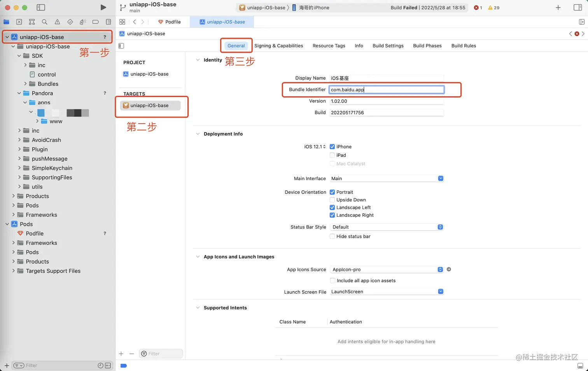Screen dimensions: 588x371
Task: Change the iOS 12.1 deployment version
Action: 315,146
